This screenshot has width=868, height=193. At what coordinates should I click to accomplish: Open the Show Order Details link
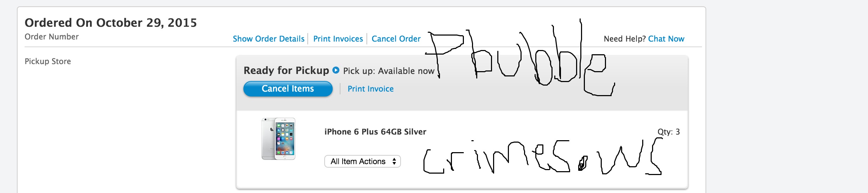tap(268, 39)
